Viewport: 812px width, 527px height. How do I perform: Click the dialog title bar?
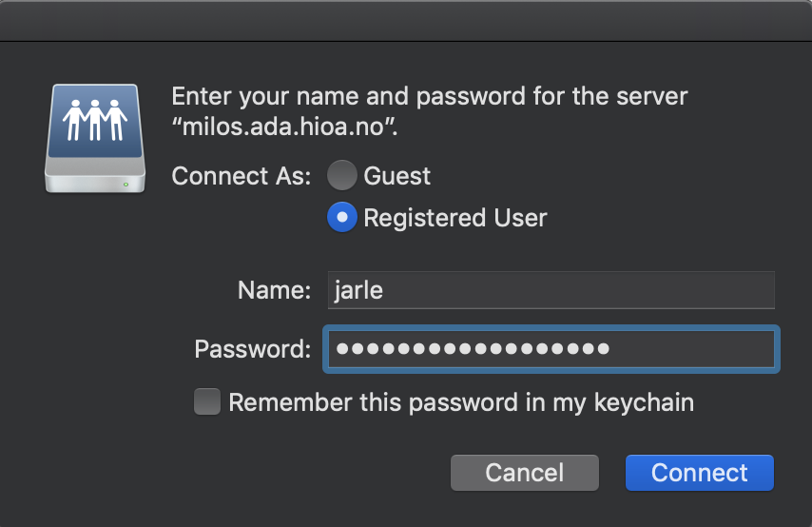[x=406, y=21]
